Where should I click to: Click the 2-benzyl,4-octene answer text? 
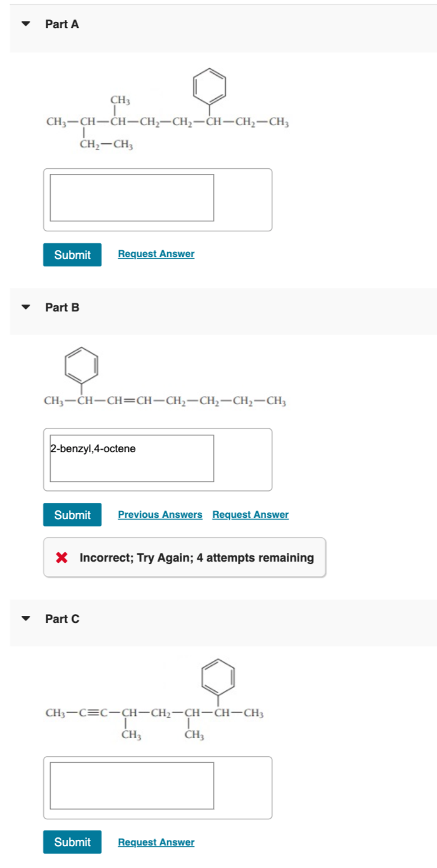(x=94, y=448)
